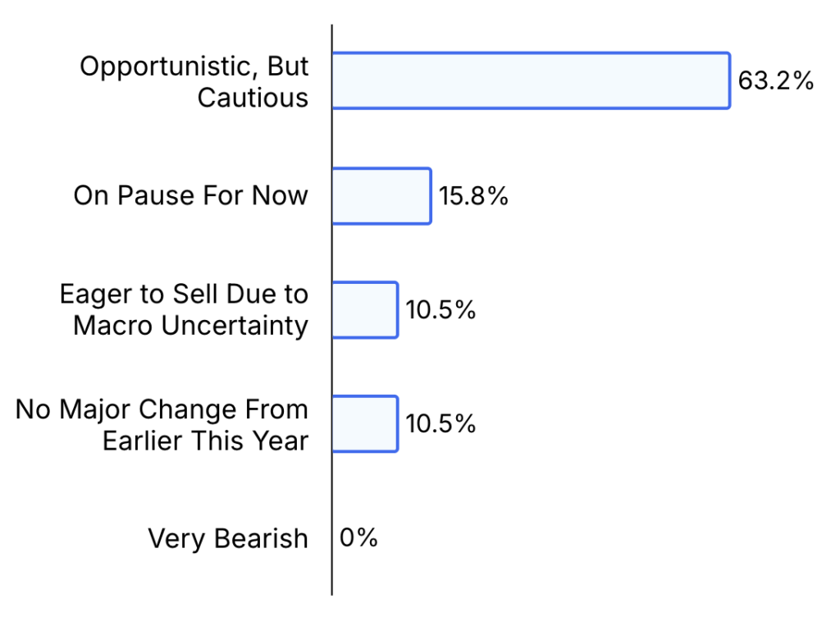Click the 0% value label
Screen dimensions: 840x617
358,537
